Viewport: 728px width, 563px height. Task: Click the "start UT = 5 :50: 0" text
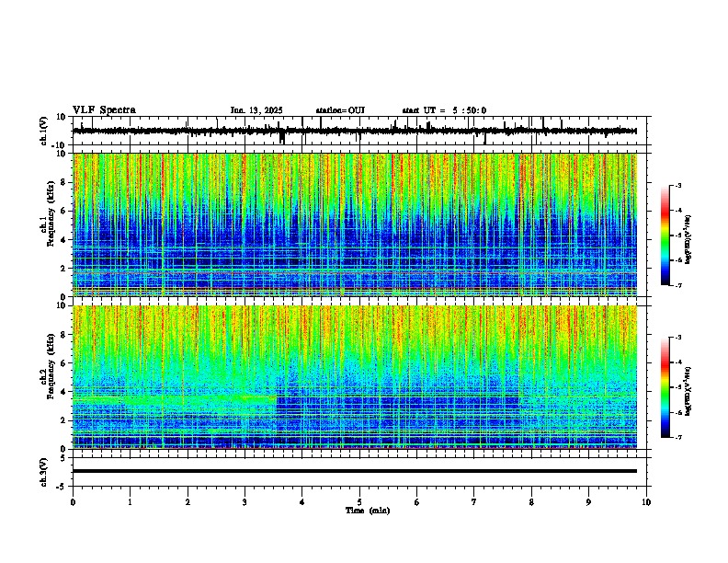pyautogui.click(x=444, y=110)
